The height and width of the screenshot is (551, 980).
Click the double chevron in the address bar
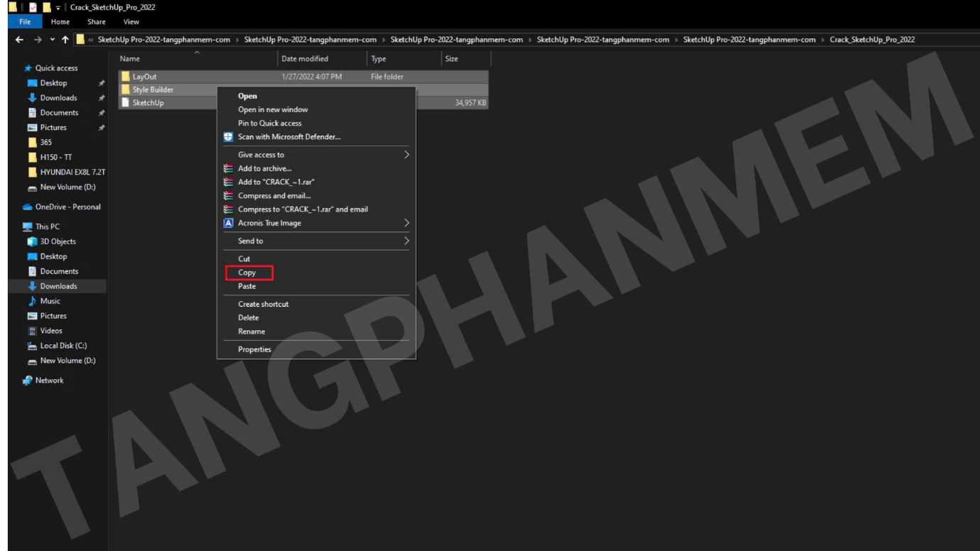[x=90, y=40]
